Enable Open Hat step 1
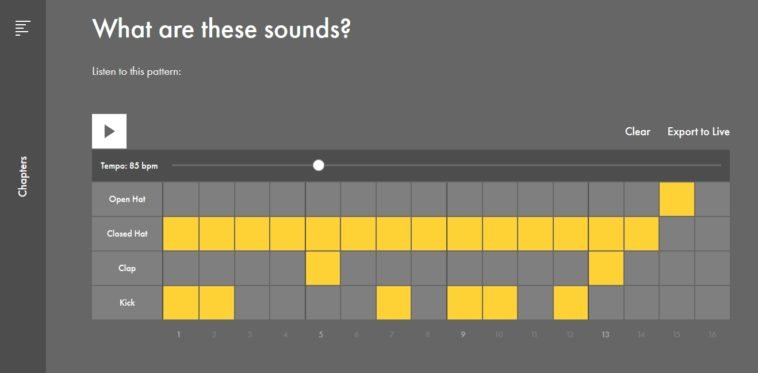 [181, 199]
